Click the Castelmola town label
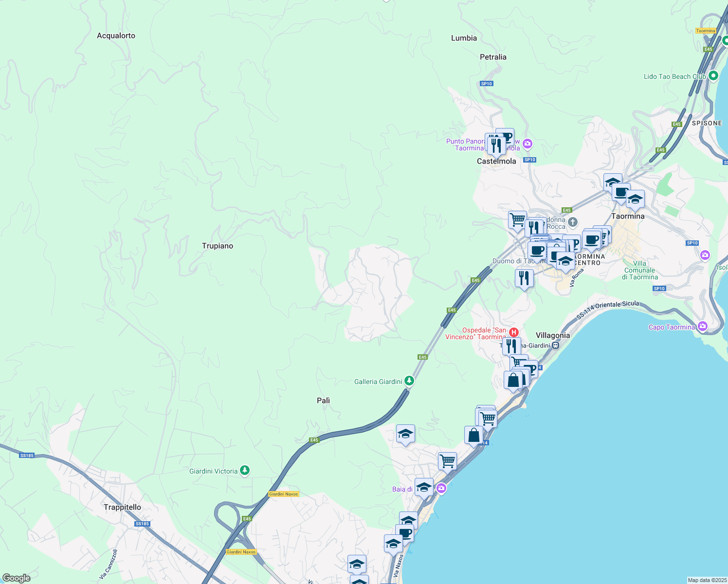This screenshot has height=584, width=728. click(x=496, y=161)
